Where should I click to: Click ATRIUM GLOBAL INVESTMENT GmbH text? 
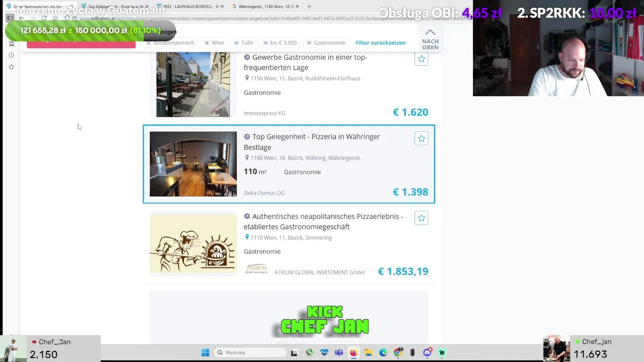[x=319, y=272]
